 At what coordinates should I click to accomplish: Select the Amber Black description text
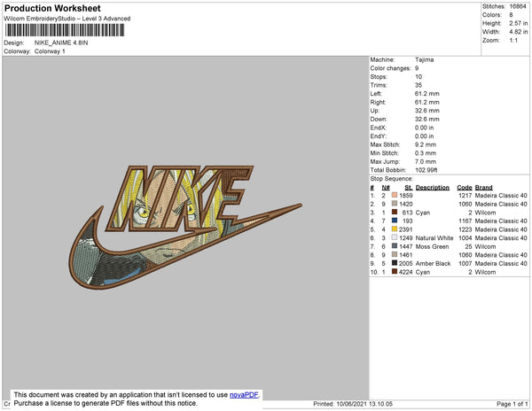point(433,263)
